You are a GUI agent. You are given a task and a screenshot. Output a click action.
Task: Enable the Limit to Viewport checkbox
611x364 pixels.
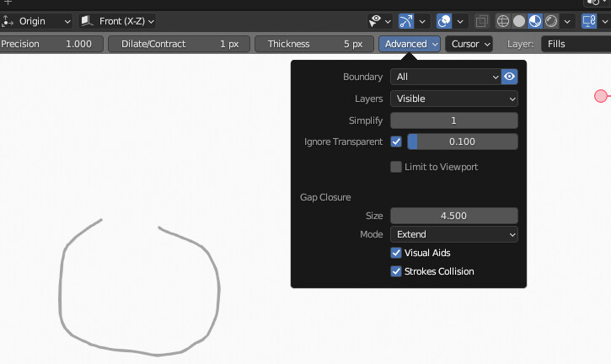(396, 167)
